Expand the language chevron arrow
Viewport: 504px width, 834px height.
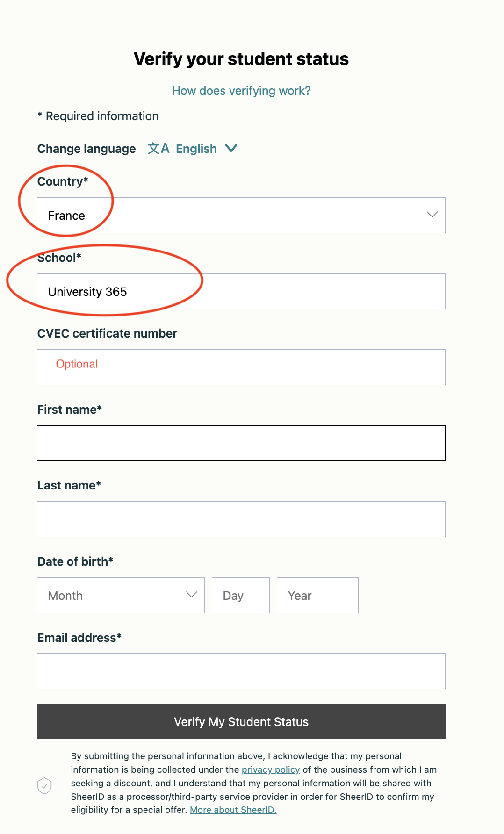231,149
